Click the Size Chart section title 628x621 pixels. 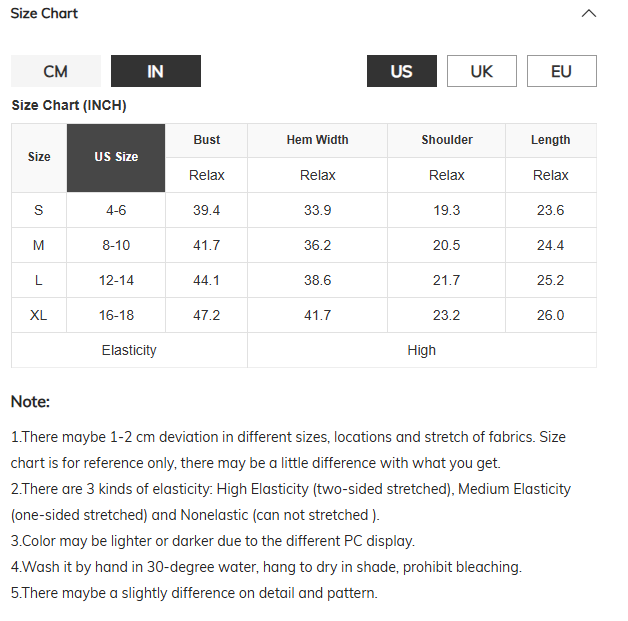click(44, 14)
